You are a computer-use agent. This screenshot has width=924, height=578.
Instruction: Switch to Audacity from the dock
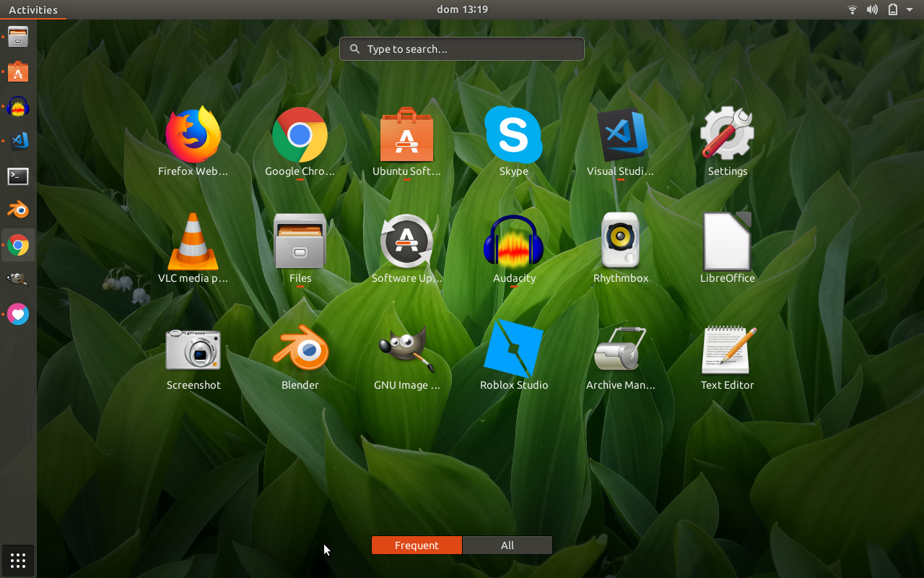[18, 107]
